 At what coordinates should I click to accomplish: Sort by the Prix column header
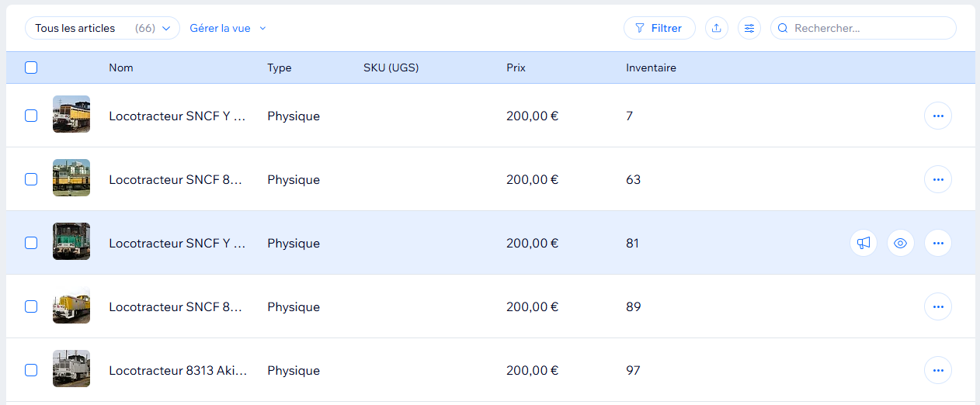coord(516,67)
